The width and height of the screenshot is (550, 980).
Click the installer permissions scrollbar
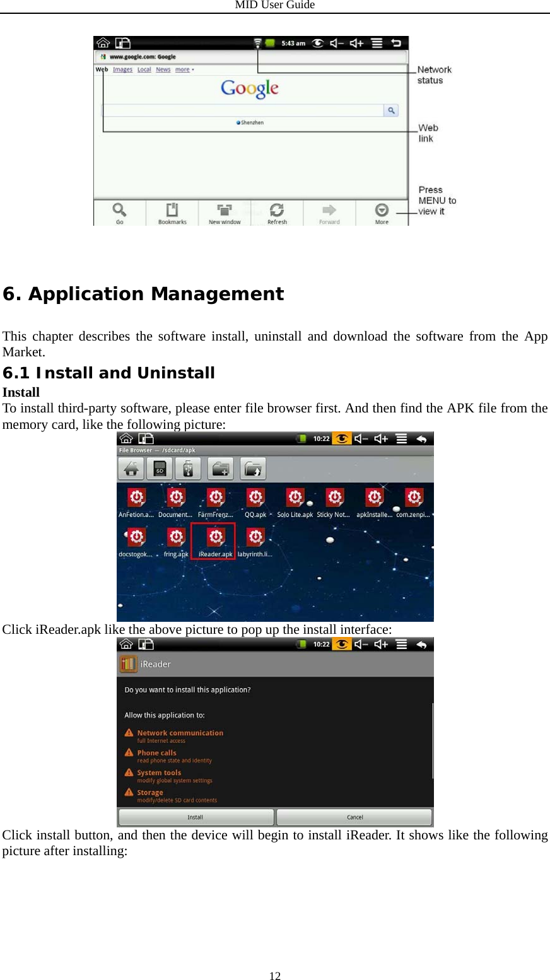[433, 741]
